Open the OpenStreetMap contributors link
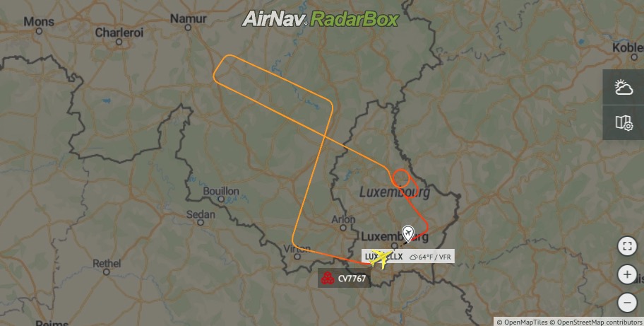 click(x=597, y=322)
